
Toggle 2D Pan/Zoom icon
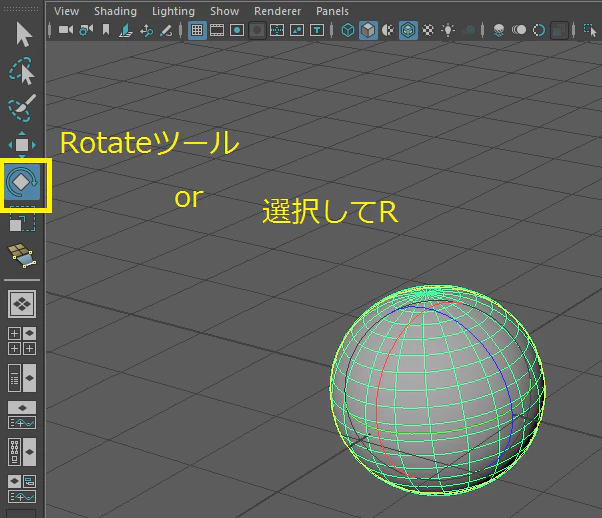click(146, 30)
